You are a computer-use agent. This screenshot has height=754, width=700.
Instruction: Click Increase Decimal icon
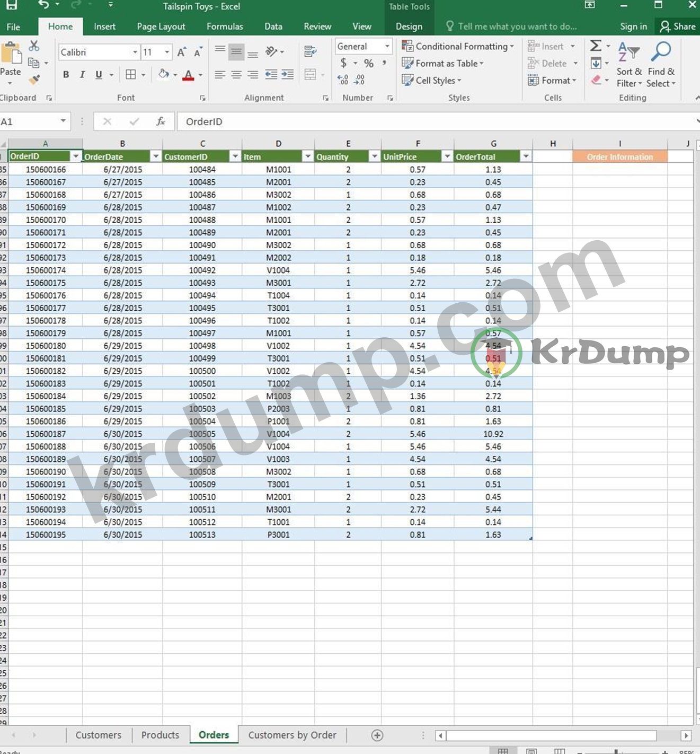pyautogui.click(x=343, y=80)
